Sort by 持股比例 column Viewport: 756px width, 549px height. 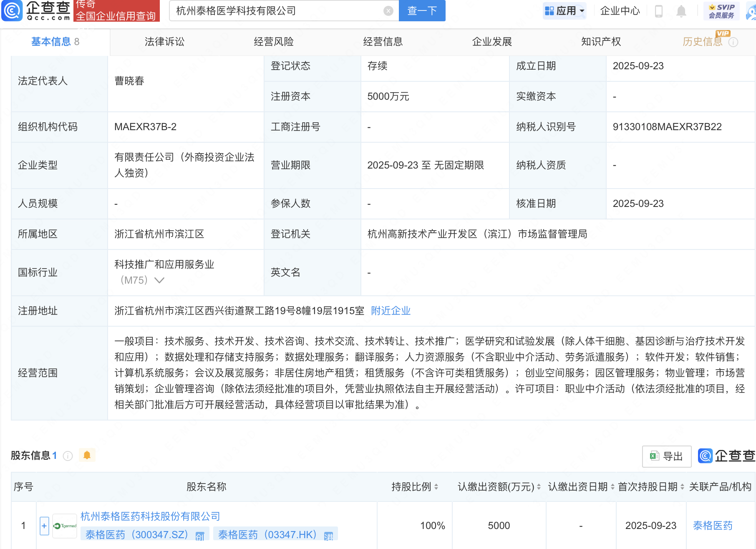tap(436, 487)
